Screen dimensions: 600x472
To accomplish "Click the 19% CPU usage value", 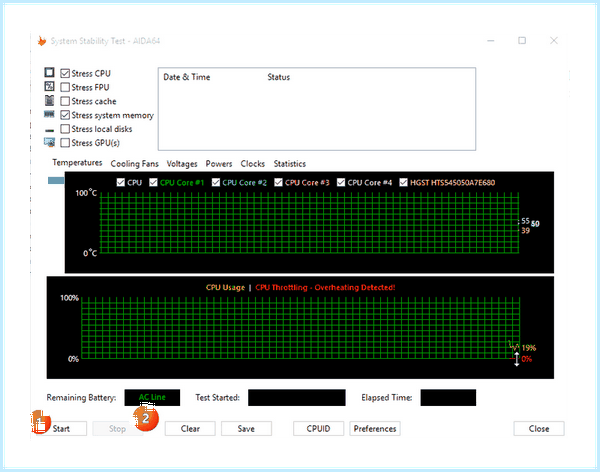I will (528, 348).
